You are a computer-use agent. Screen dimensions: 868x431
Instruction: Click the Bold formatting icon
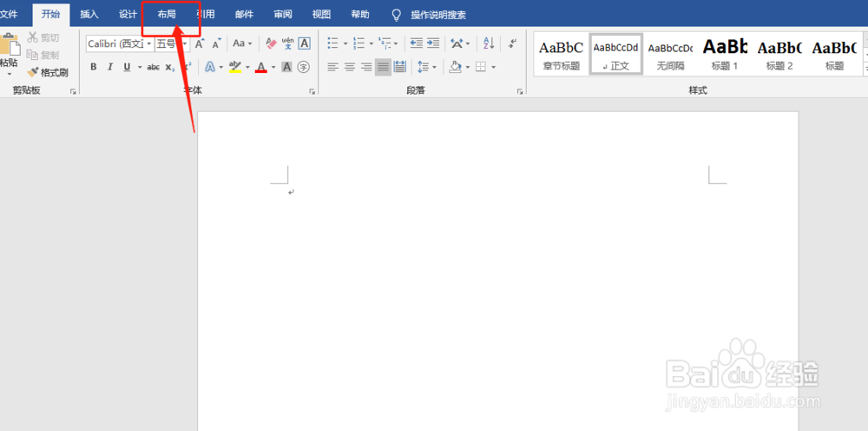[94, 67]
